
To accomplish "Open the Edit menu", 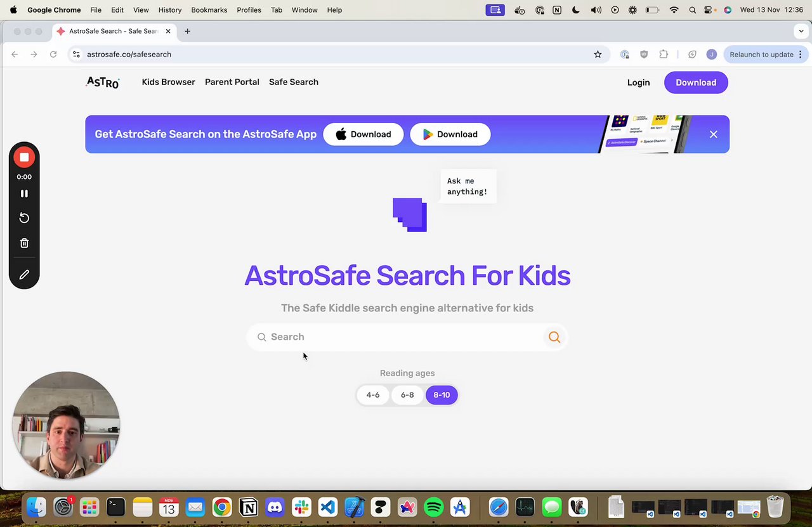I will pyautogui.click(x=117, y=10).
